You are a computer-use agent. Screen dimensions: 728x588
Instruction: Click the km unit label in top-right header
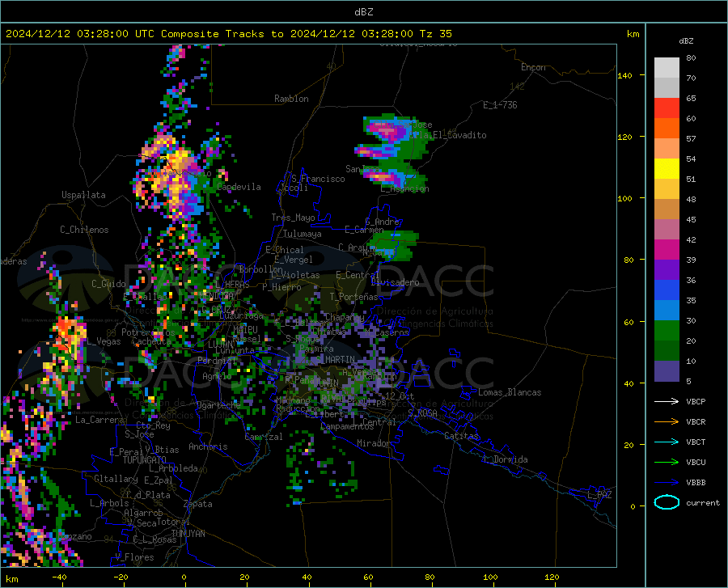[633, 34]
